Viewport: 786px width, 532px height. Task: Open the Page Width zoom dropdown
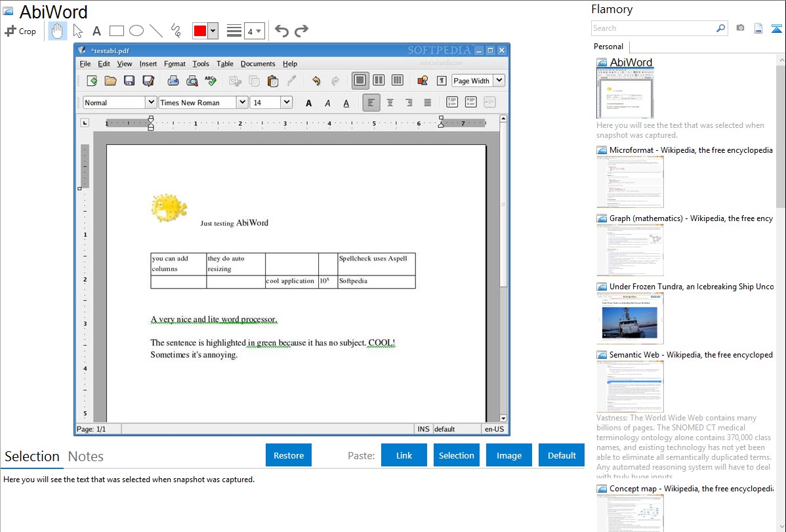[499, 80]
